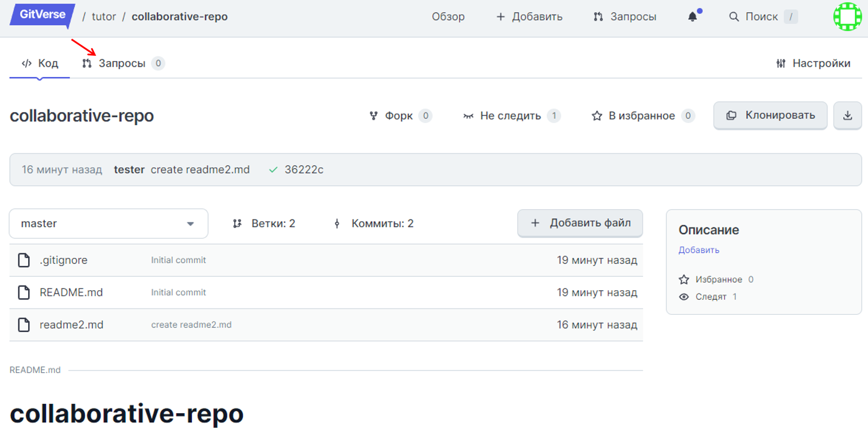The height and width of the screenshot is (428, 868).
Task: Open the Добавить menu in top bar
Action: (x=529, y=17)
